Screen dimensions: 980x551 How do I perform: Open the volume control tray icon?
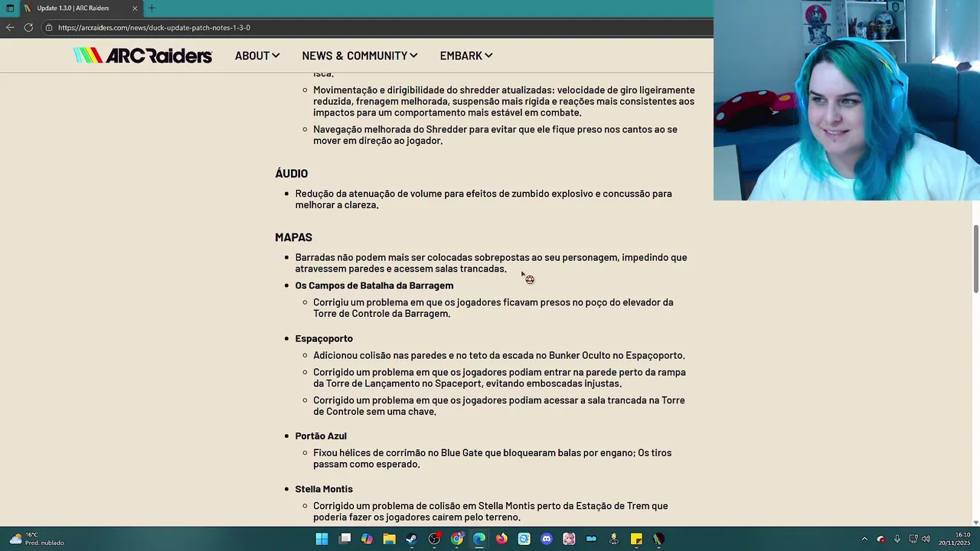click(926, 539)
